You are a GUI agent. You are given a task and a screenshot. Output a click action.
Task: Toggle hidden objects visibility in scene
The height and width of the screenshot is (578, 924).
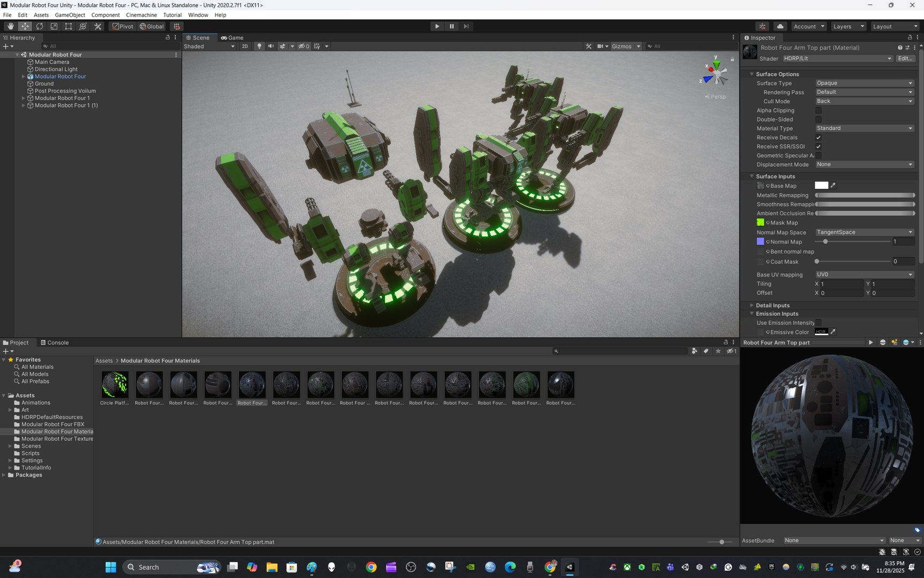pos(304,46)
